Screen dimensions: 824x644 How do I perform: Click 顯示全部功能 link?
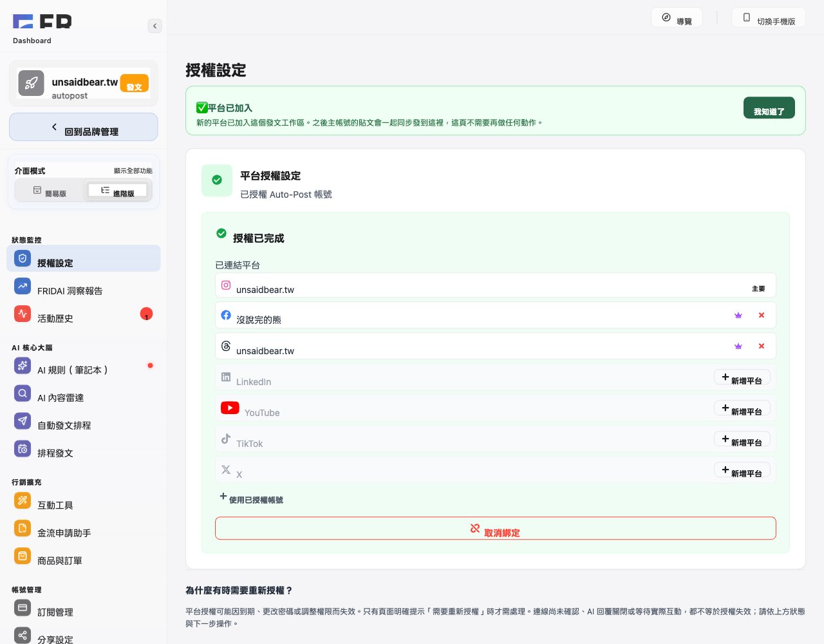[133, 171]
